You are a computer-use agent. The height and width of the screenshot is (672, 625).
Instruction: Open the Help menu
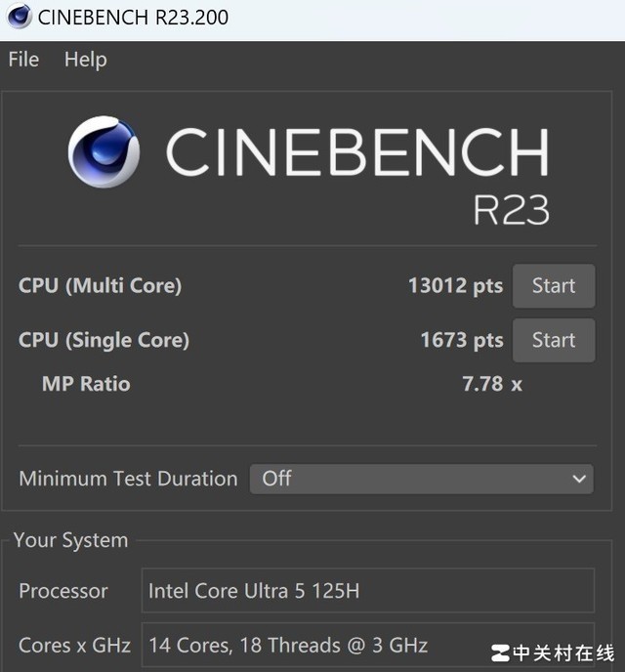coord(85,60)
